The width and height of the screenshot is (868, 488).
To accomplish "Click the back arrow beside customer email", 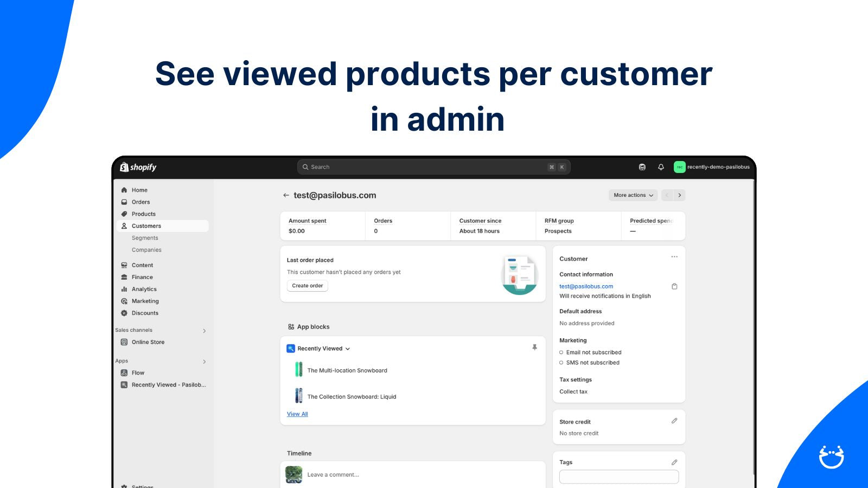I will pos(286,195).
